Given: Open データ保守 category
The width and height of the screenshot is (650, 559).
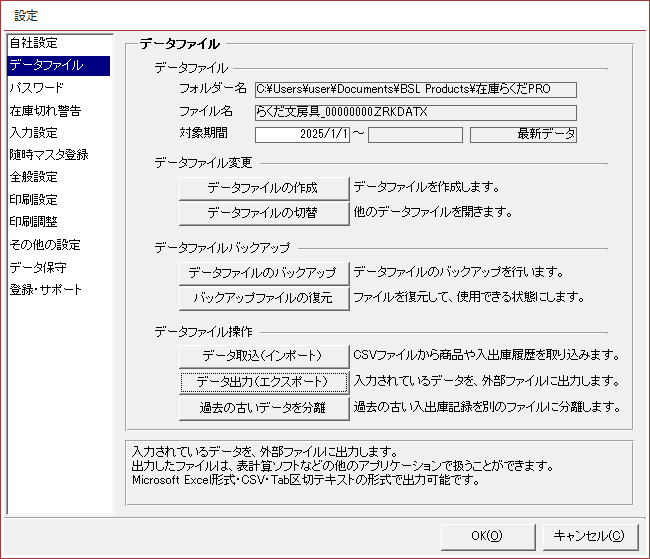Looking at the screenshot, I should tap(38, 267).
